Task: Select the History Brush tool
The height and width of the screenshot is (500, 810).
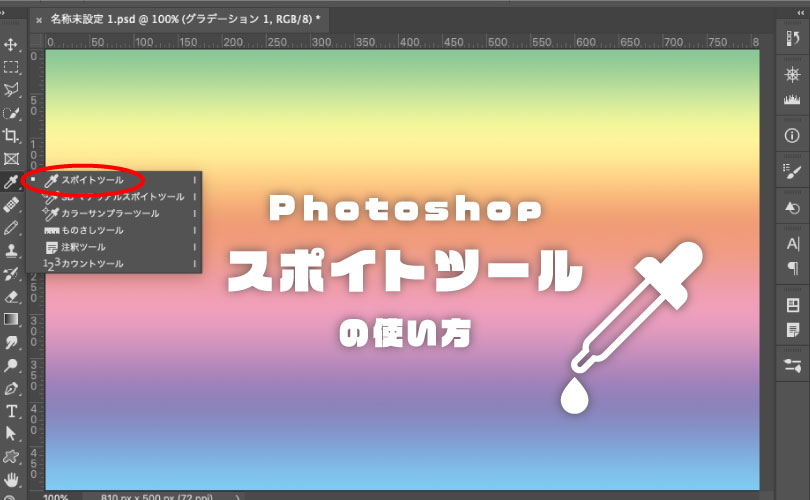Action: tap(11, 273)
